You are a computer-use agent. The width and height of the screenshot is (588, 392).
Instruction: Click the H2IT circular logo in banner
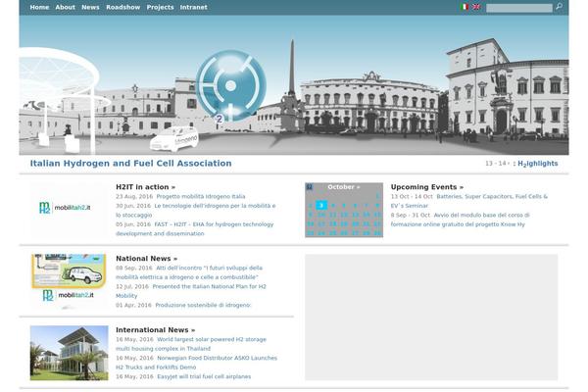coord(231,86)
